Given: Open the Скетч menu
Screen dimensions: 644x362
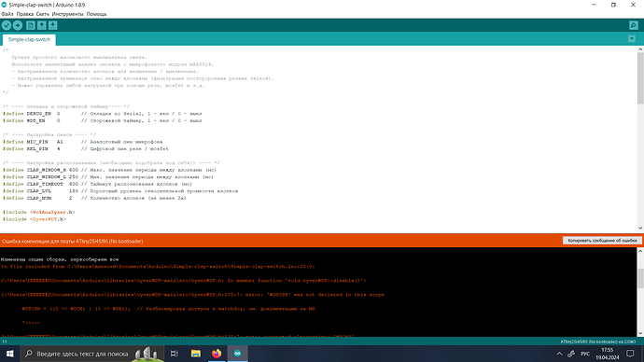Looking at the screenshot, I should pos(43,14).
